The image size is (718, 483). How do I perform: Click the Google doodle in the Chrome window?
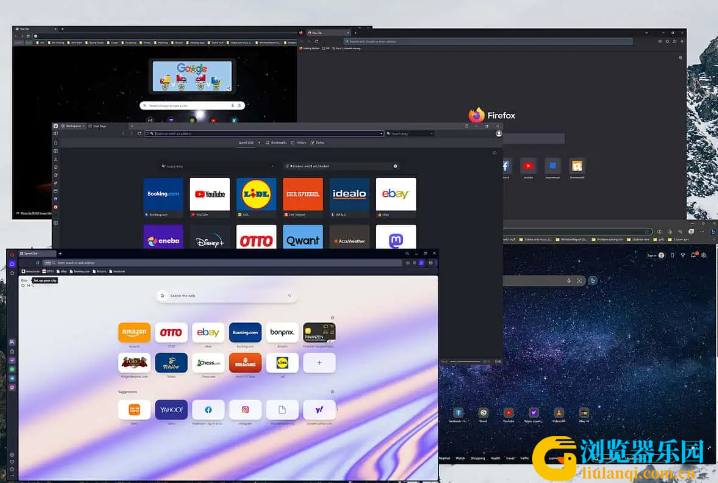[x=192, y=76]
